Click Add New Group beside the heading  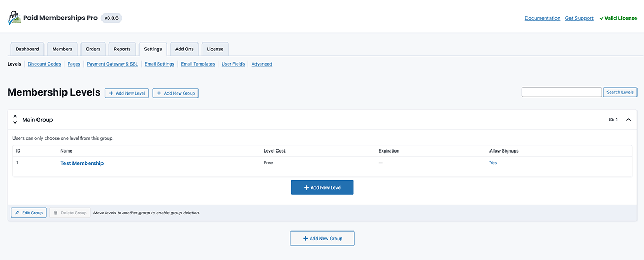pos(175,93)
